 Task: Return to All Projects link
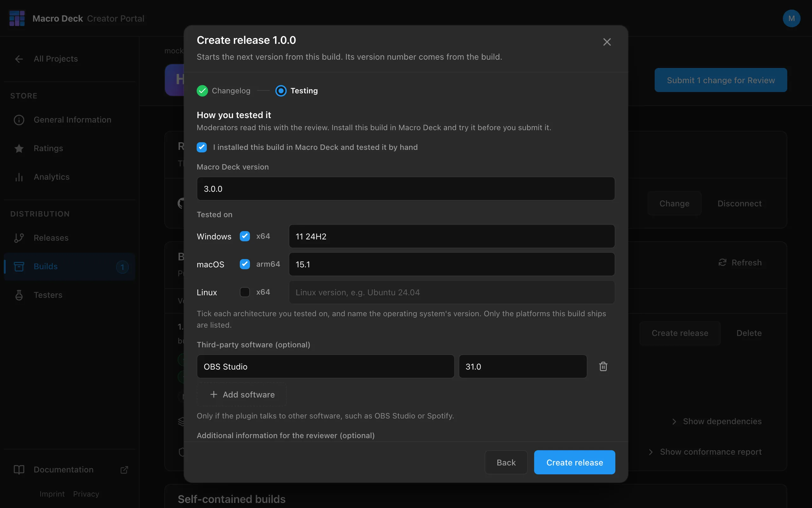56,59
